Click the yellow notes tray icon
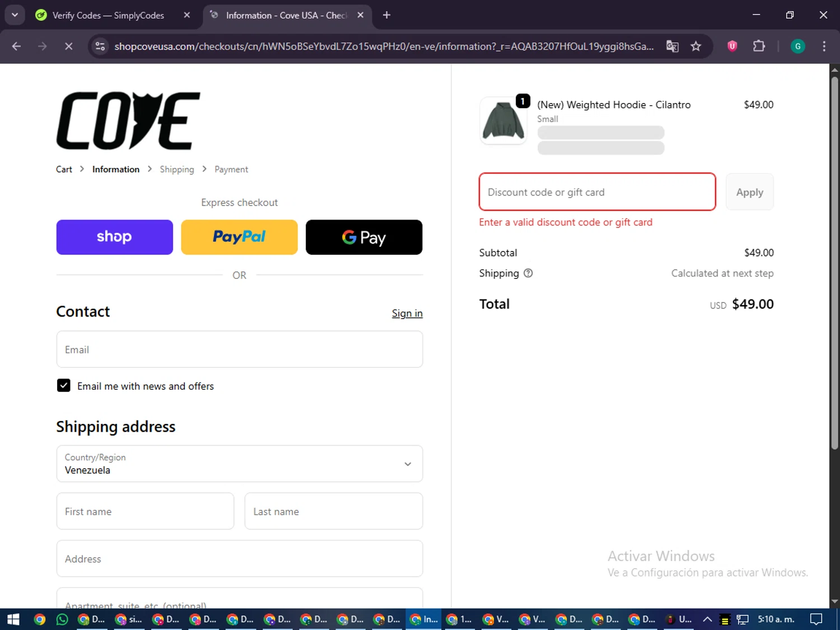Screen dimensions: 840x630 point(725,620)
